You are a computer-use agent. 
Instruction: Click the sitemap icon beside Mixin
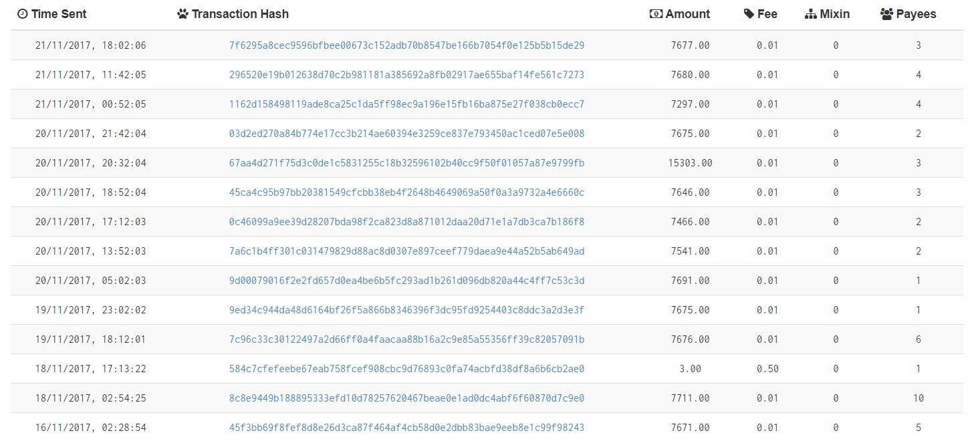tap(811, 14)
